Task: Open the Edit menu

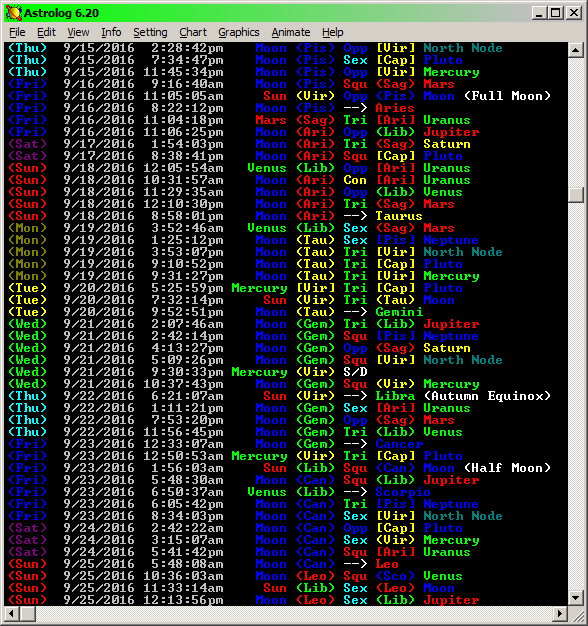Action: pyautogui.click(x=46, y=32)
